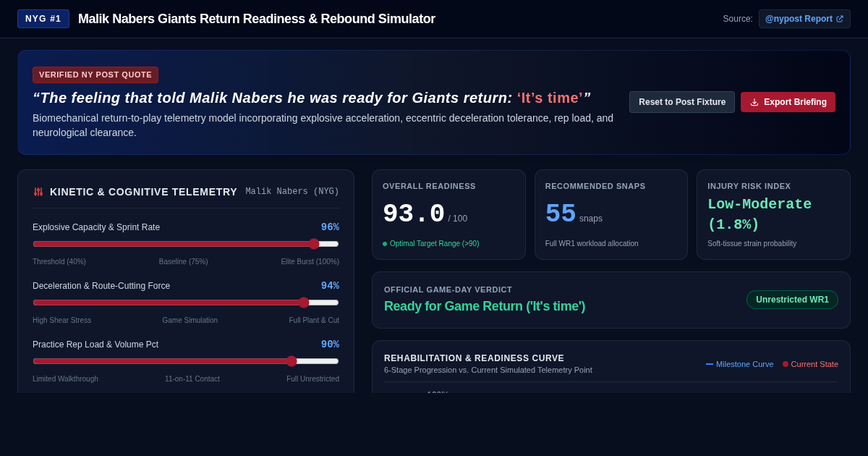Click the 'Injury Risk Index' card heading
This screenshot has height=456, width=868.
[749, 186]
